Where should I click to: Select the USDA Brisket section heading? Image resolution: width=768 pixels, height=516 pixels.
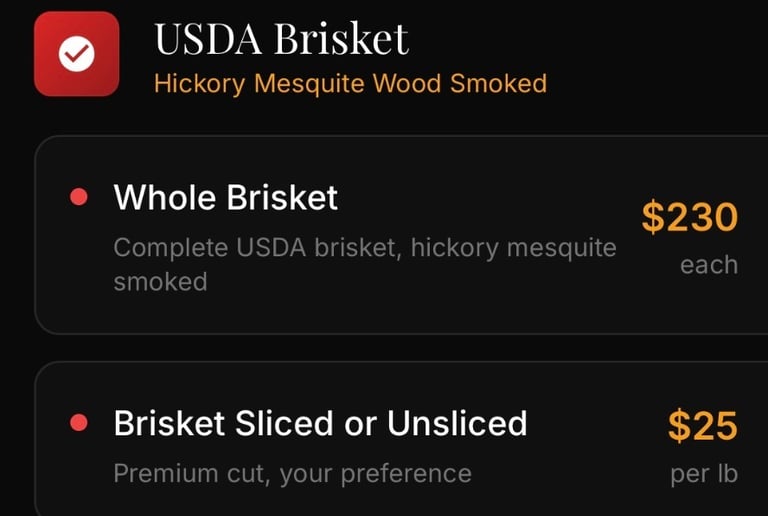click(281, 39)
